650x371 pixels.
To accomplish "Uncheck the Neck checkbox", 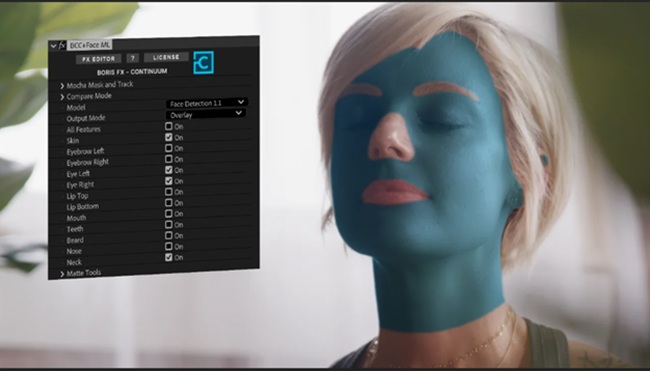I will (168, 257).
